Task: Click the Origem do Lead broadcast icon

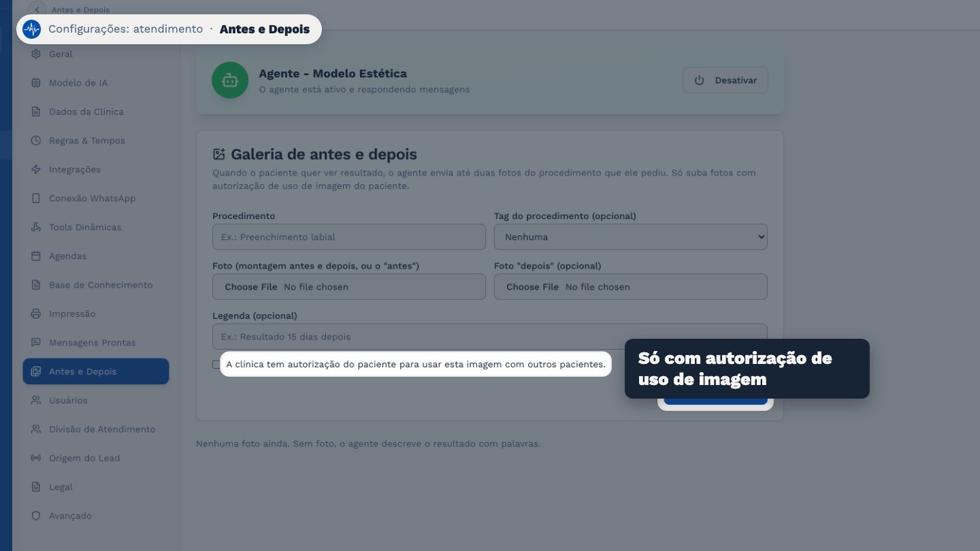Action: 36,458
